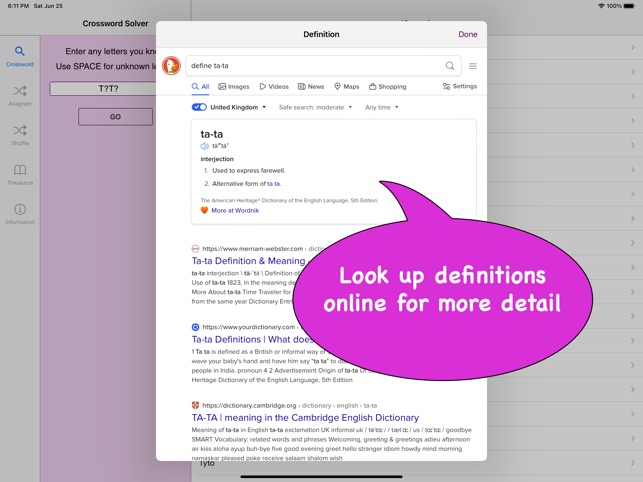Switch to Images results tab

(234, 87)
